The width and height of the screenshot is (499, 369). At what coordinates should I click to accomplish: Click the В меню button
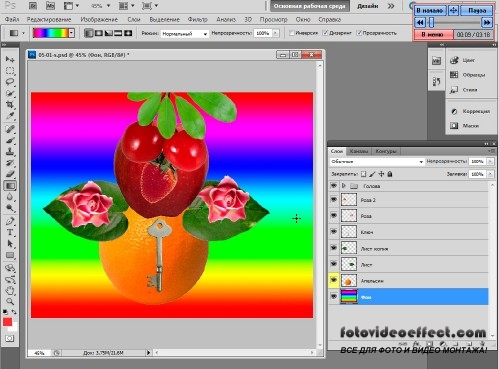[x=432, y=34]
